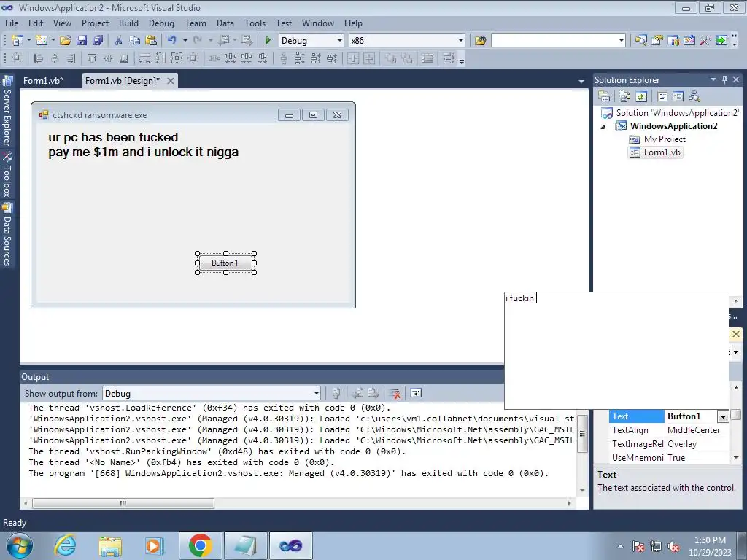This screenshot has width=747, height=560.
Task: Open the Undo history dropdown arrow
Action: [x=185, y=41]
